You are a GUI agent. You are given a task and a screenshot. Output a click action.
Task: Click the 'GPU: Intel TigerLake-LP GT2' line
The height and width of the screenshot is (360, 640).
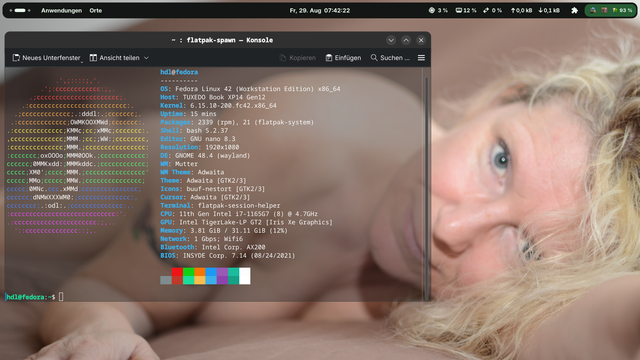pos(246,222)
